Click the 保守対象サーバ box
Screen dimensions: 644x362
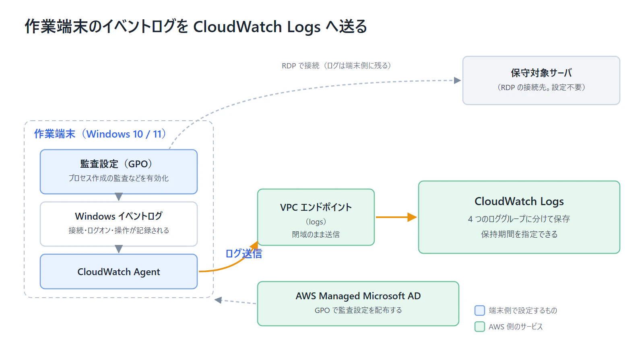(x=541, y=80)
